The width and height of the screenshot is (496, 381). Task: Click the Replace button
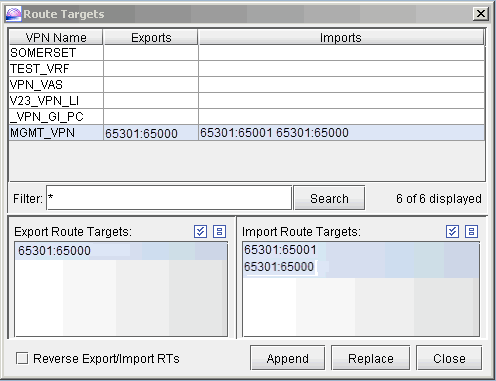pos(371,358)
